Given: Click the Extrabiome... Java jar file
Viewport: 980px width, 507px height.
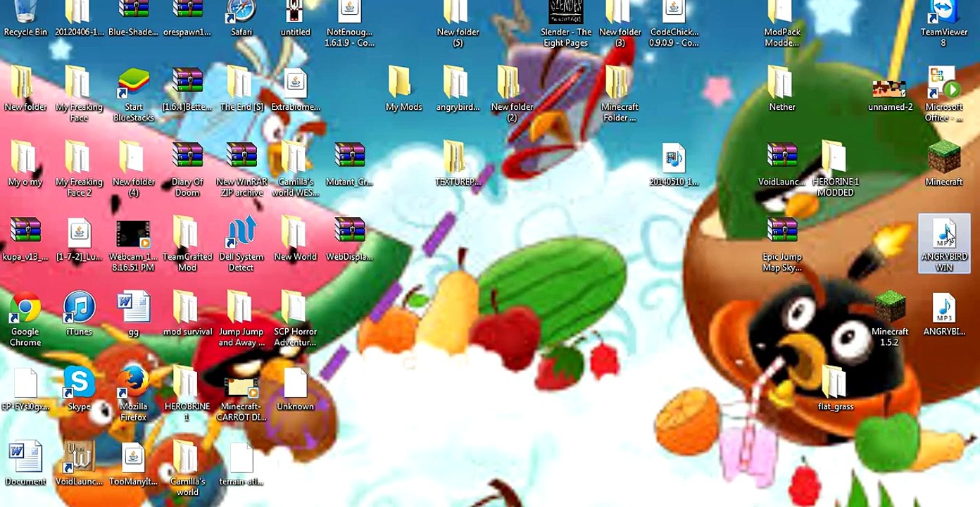Looking at the screenshot, I should (x=296, y=90).
